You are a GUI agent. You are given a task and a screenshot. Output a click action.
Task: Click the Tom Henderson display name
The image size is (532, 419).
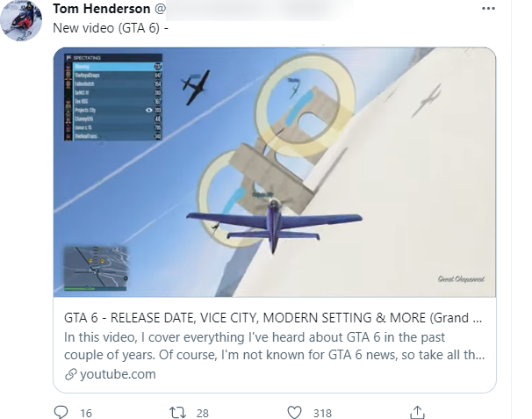pyautogui.click(x=102, y=9)
